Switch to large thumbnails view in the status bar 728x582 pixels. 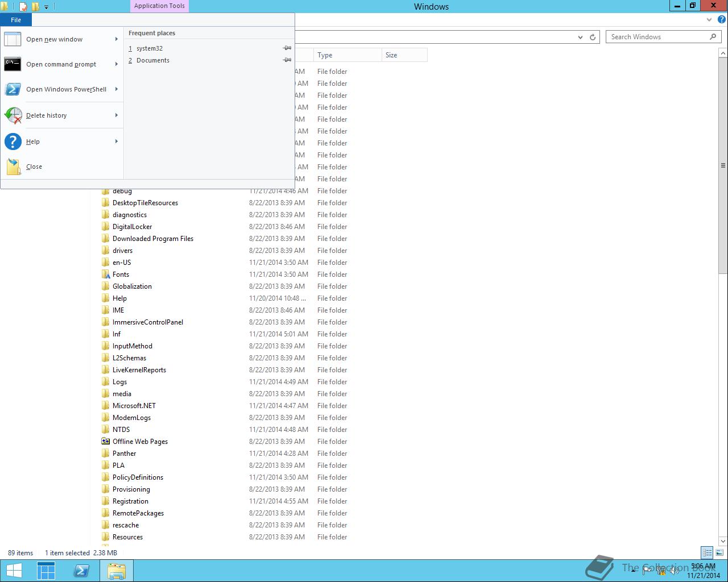(x=719, y=552)
